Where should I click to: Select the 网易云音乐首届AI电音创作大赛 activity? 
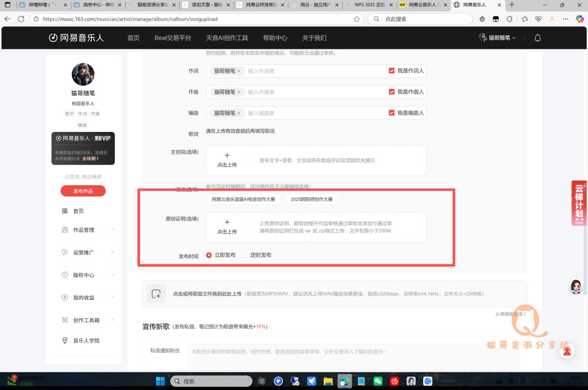[243, 200]
